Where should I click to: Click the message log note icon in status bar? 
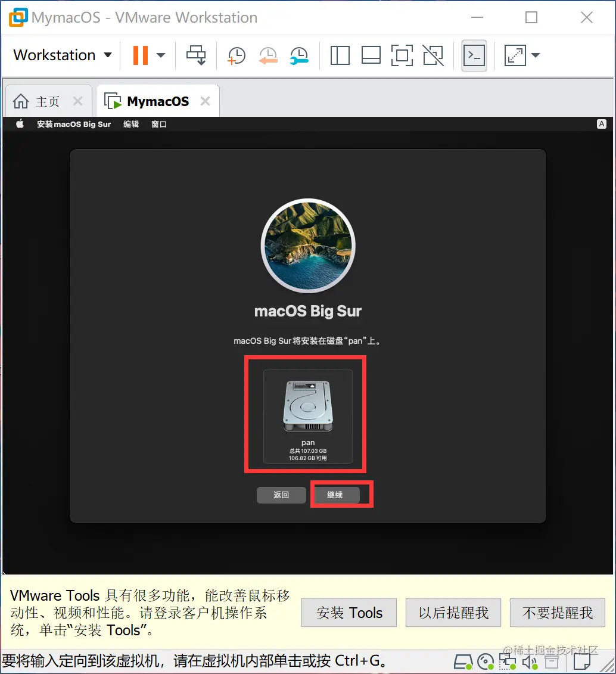(x=582, y=662)
